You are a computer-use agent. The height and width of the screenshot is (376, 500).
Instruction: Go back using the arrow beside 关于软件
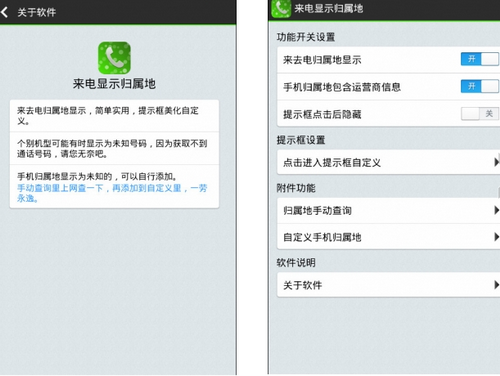5,12
